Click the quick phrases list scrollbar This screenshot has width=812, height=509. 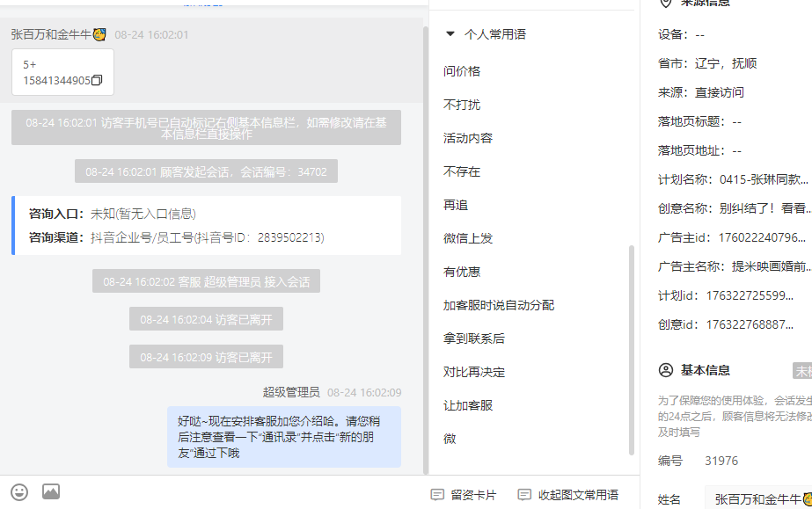coord(632,350)
